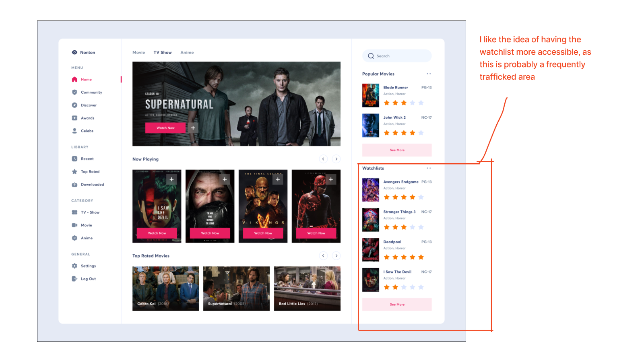
Task: Click the Settings gear icon
Action: coord(74,265)
